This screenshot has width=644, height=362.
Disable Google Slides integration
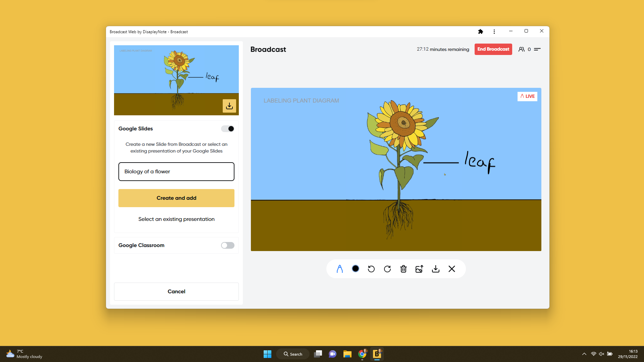227,128
